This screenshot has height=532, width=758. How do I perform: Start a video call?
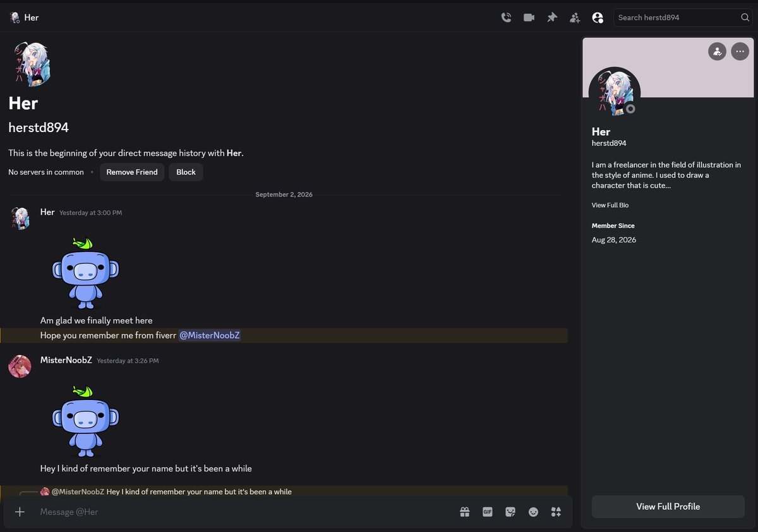pyautogui.click(x=529, y=18)
